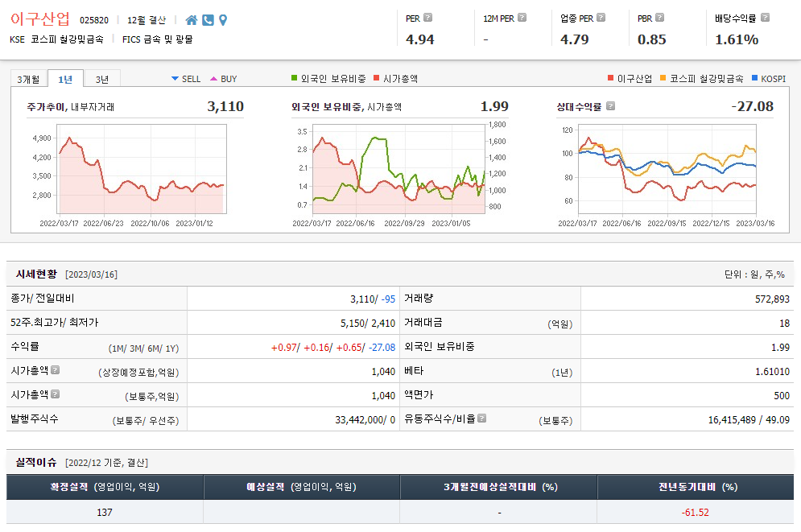
Task: Open the PBR help question icon
Action: [660, 18]
